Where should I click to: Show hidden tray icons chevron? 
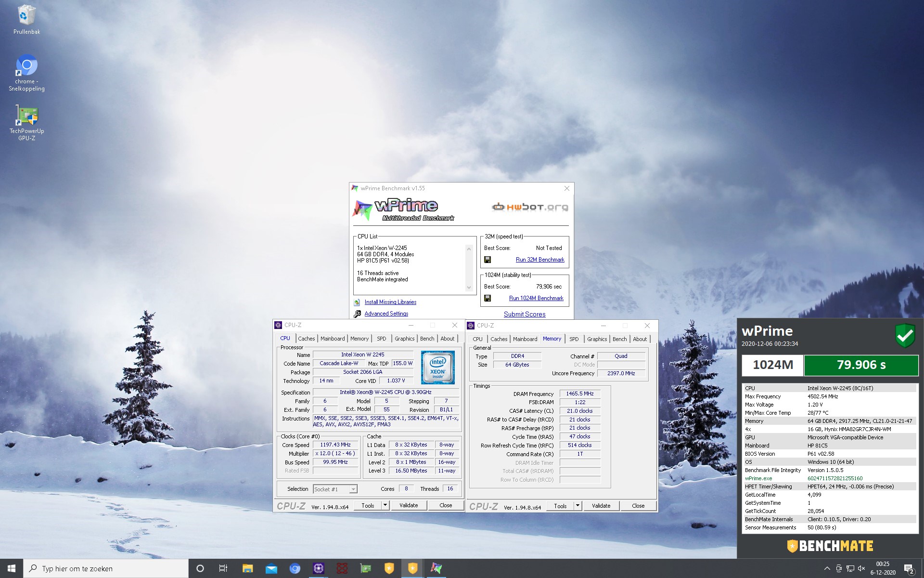click(827, 568)
